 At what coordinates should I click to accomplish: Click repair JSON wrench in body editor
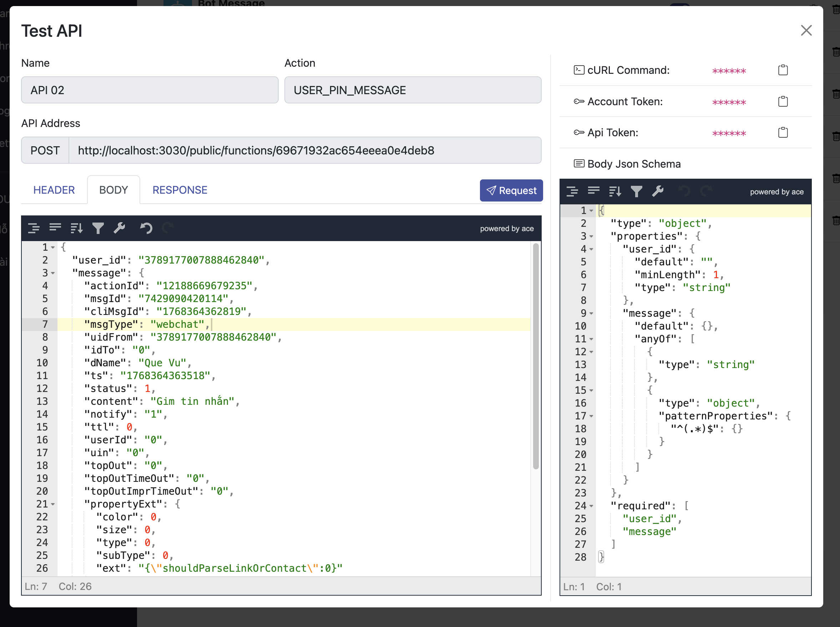coord(119,228)
